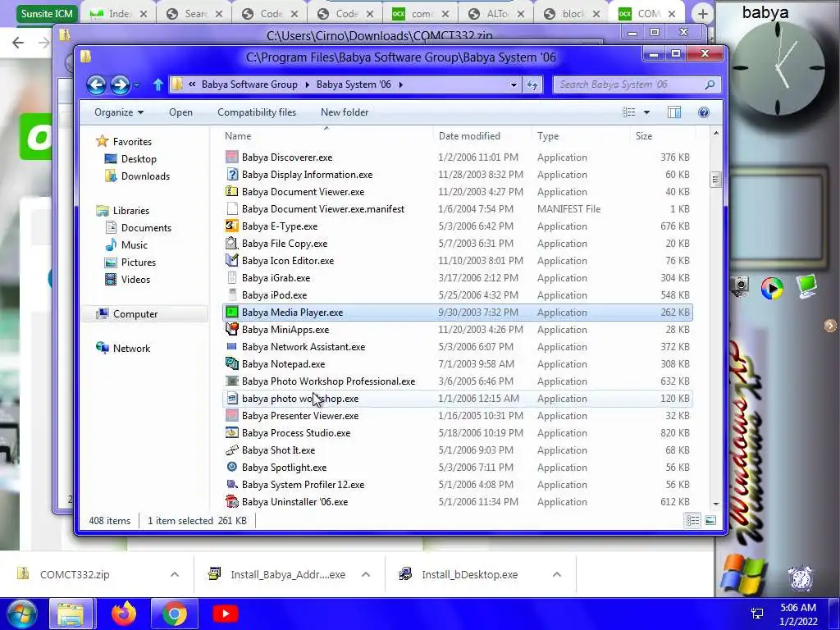Select the Babya Display Information.exe icon
Screen dimensions: 840x630
point(231,174)
